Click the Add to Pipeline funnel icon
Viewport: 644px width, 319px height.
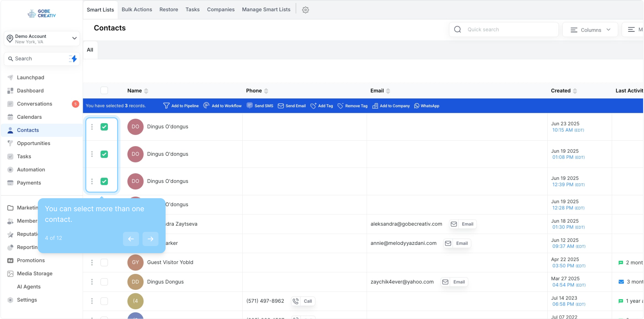click(x=166, y=106)
